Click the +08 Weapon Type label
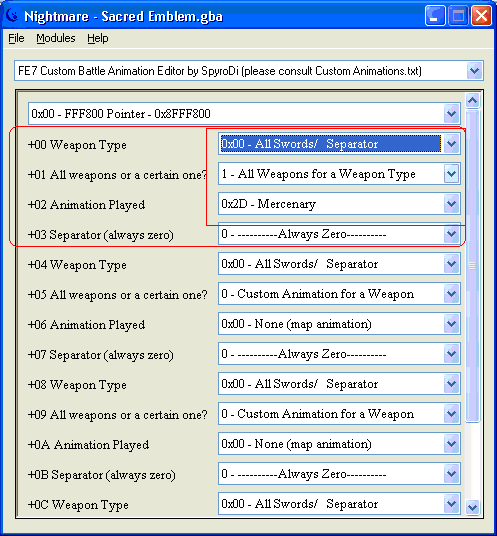 pyautogui.click(x=77, y=385)
